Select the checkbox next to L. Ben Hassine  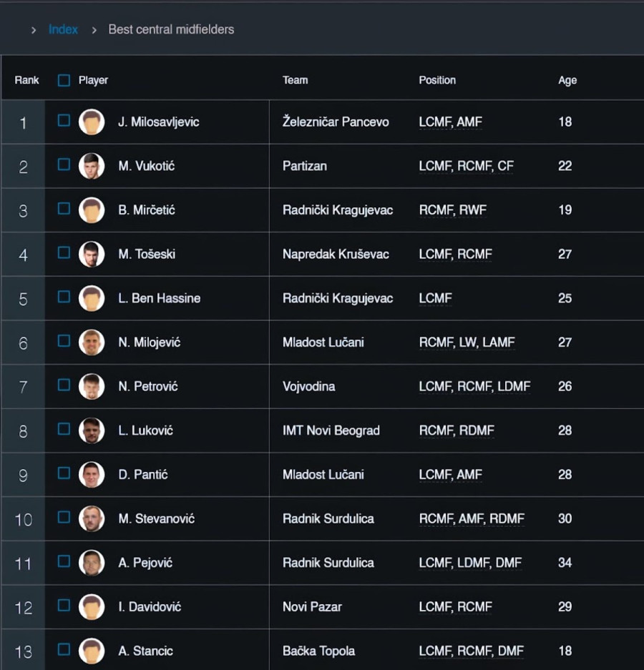click(x=64, y=297)
